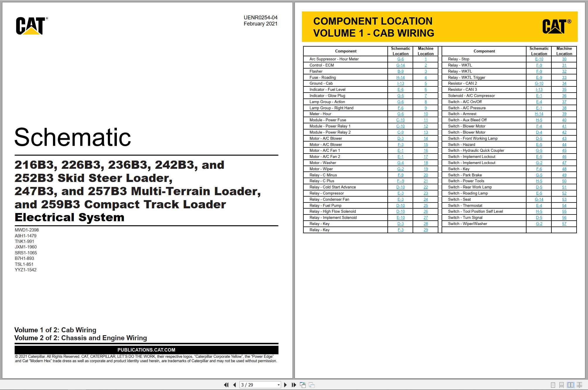Image resolution: width=588 pixels, height=390 pixels.
Task: Click schematic location C-10 for Module - Power Fuse
Action: point(401,120)
